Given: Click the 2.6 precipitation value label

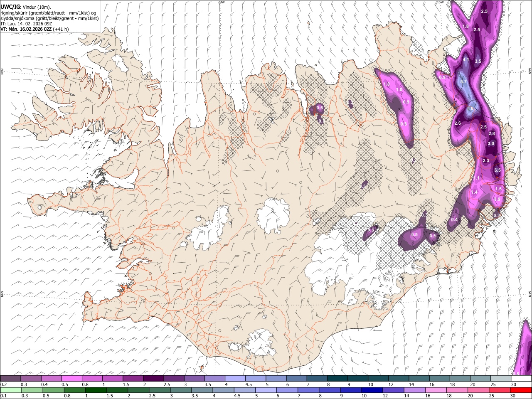Looking at the screenshot, I should pyautogui.click(x=458, y=123).
